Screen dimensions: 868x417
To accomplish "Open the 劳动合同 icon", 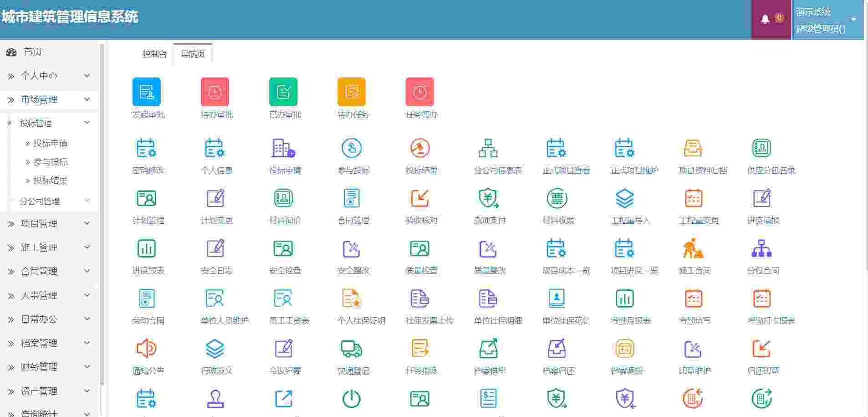I will click(x=146, y=299).
